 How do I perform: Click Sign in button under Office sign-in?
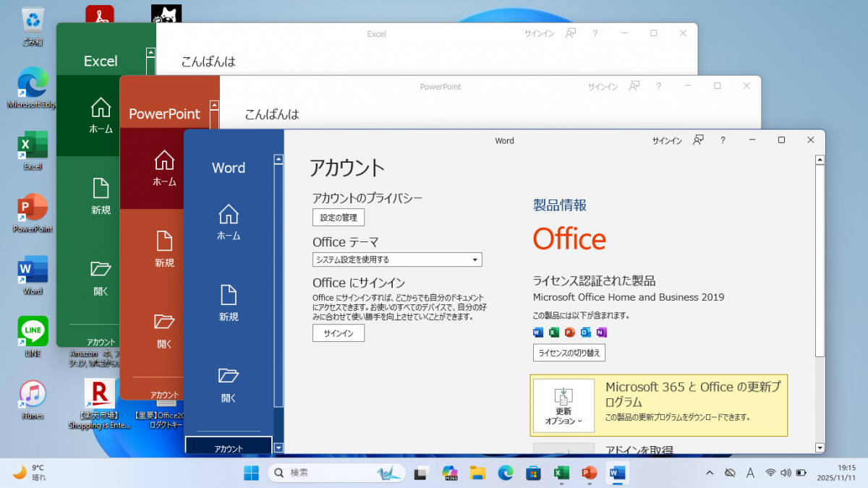point(339,333)
